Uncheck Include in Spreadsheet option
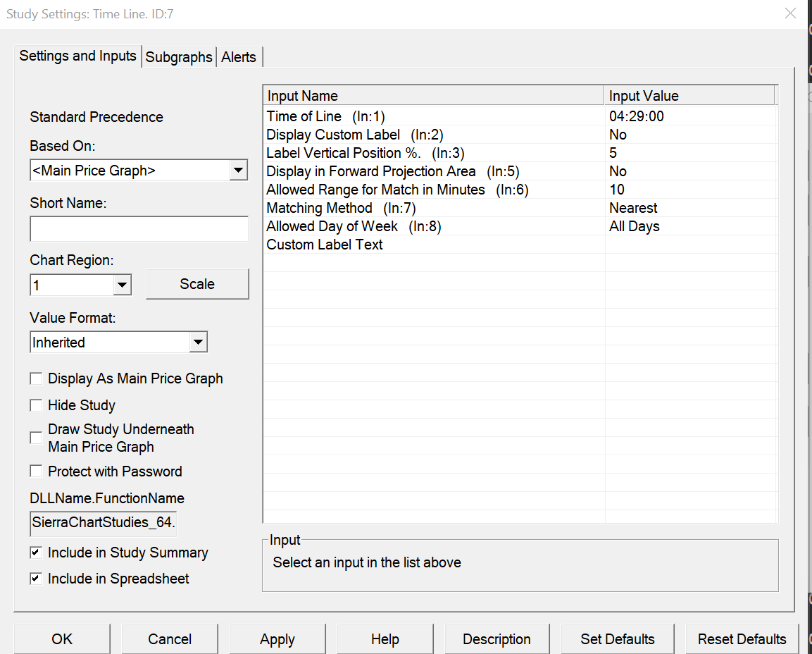Viewport: 812px width, 654px height. (36, 579)
